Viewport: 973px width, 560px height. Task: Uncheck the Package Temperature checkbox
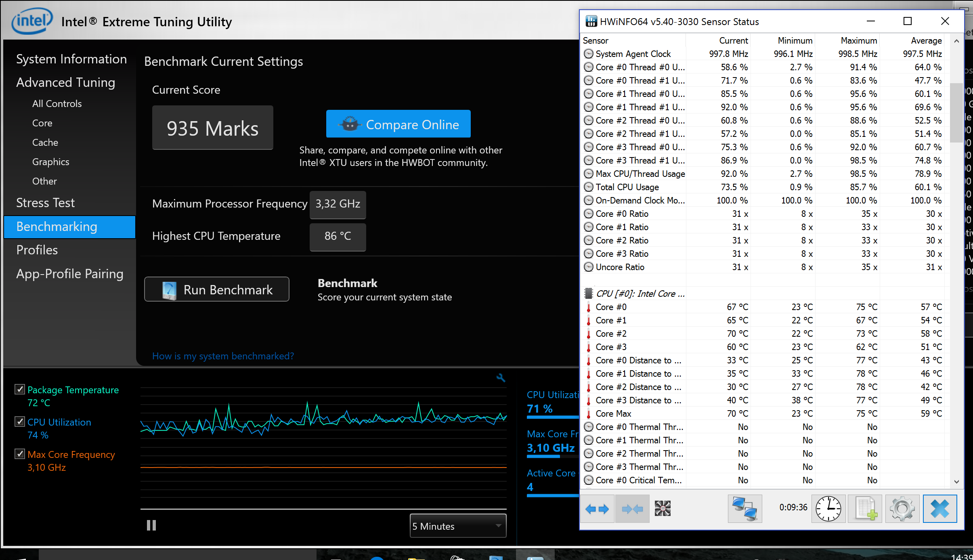19,389
